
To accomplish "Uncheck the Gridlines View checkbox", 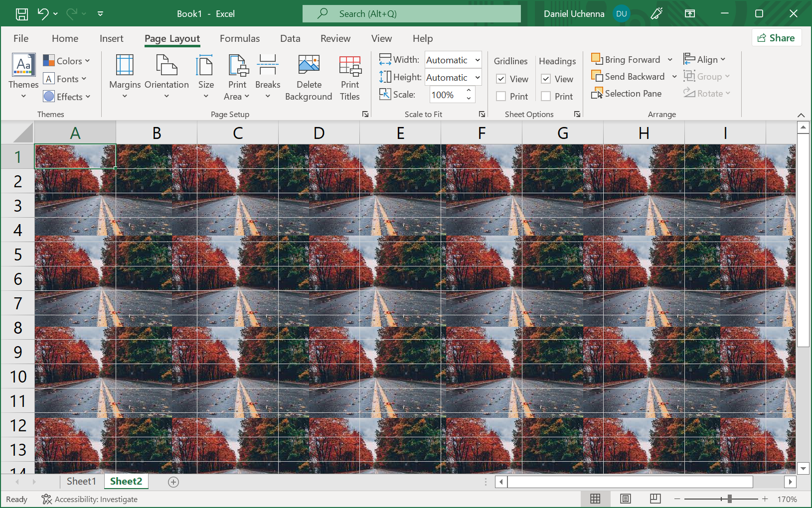I will pos(501,79).
